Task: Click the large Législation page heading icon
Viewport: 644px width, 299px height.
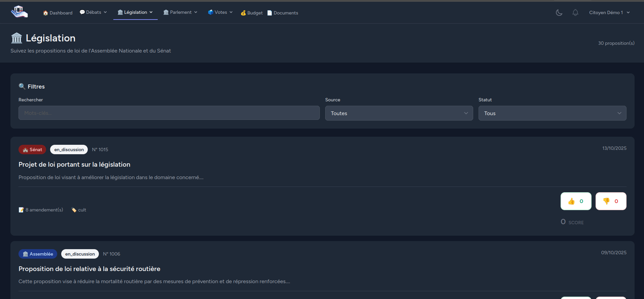Action: 16,38
